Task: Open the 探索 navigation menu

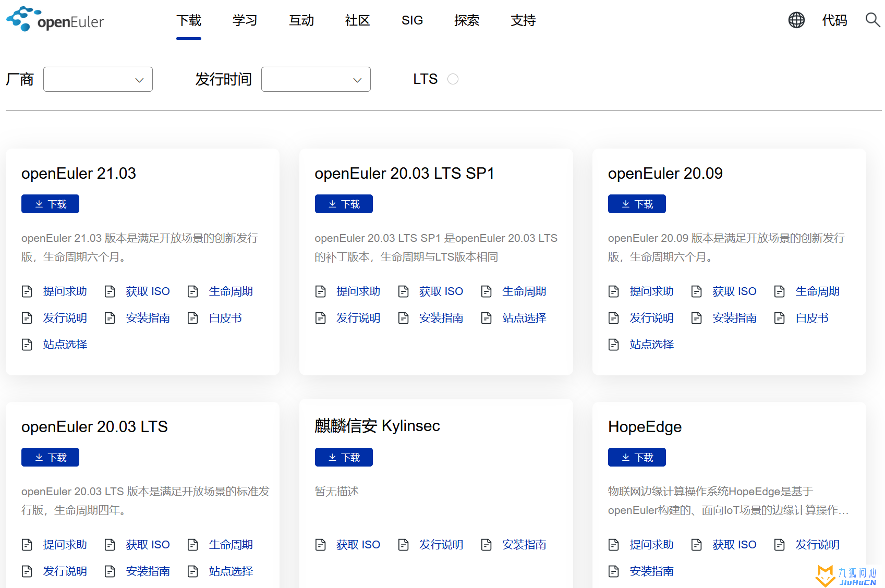Action: [x=467, y=20]
